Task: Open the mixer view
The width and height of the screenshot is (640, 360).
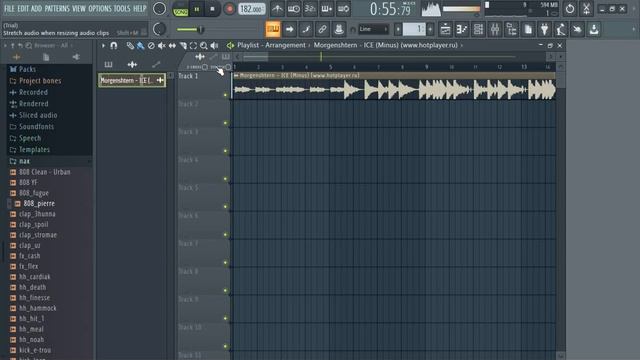Action: coord(495,29)
